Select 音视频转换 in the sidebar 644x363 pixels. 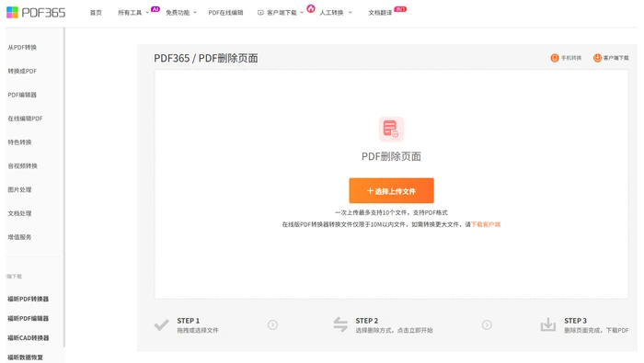point(23,166)
